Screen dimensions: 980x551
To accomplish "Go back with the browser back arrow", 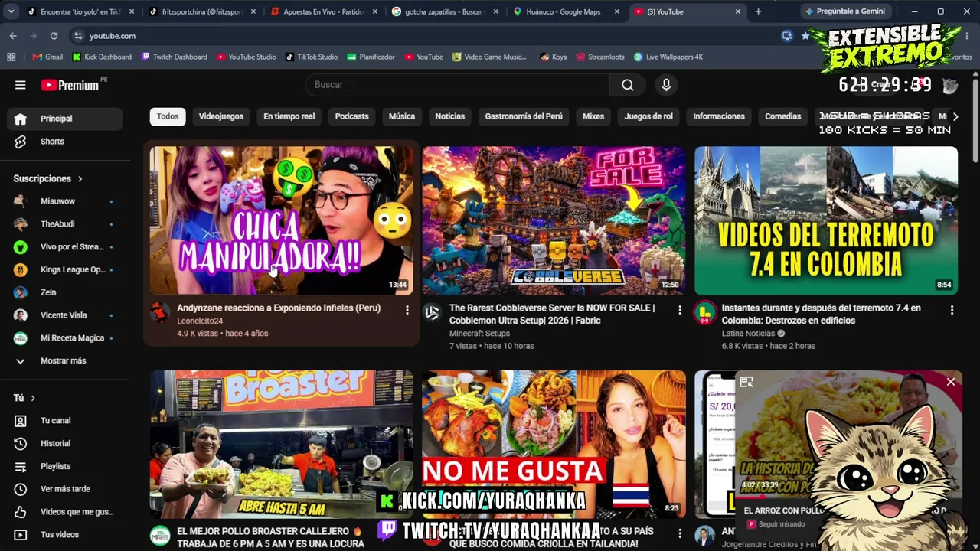I will (x=13, y=36).
